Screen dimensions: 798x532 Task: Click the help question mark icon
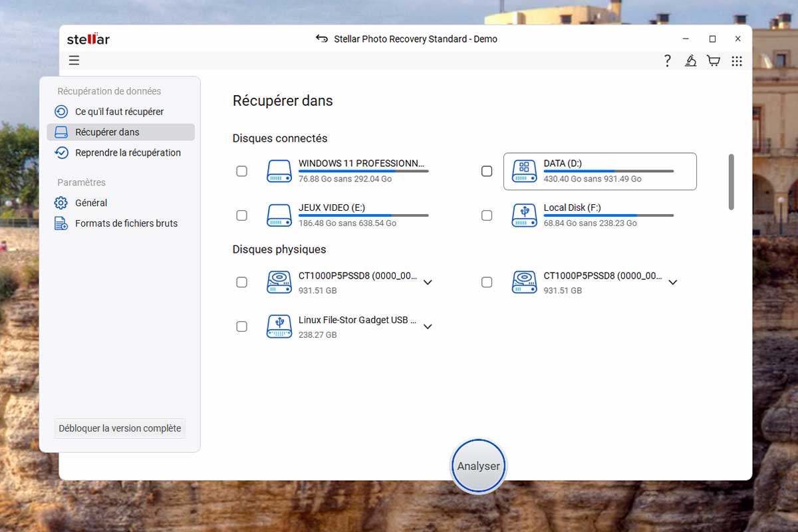pos(668,61)
